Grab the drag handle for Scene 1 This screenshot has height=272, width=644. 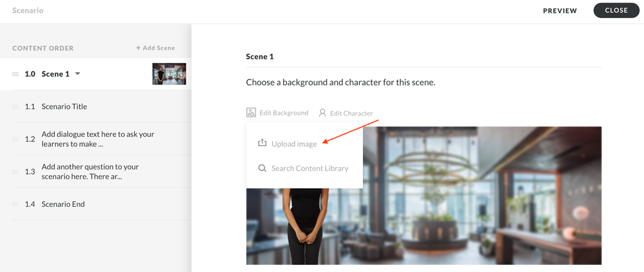[15, 74]
